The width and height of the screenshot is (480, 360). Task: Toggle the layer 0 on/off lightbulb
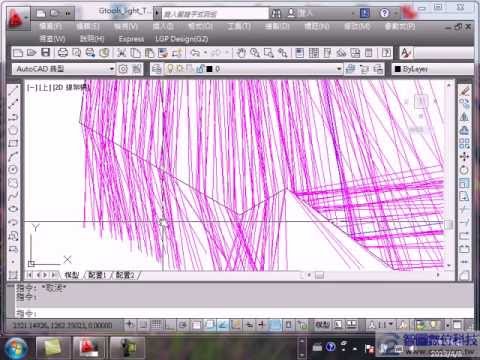(x=170, y=69)
